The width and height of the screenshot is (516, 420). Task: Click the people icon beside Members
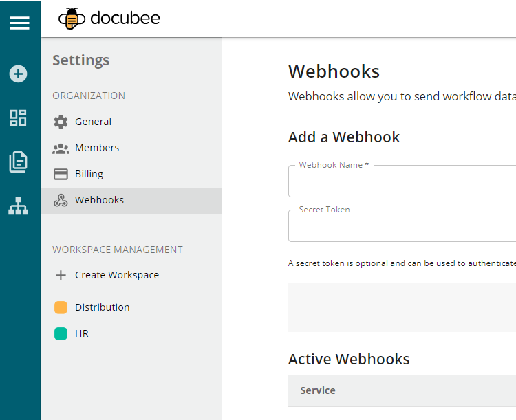point(61,148)
